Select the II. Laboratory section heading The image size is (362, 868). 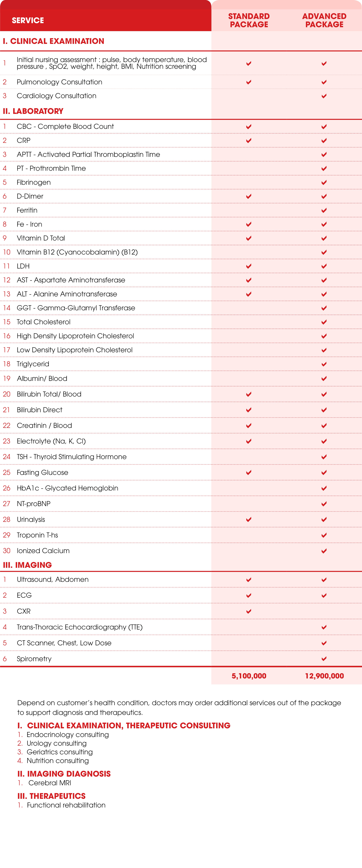point(33,111)
